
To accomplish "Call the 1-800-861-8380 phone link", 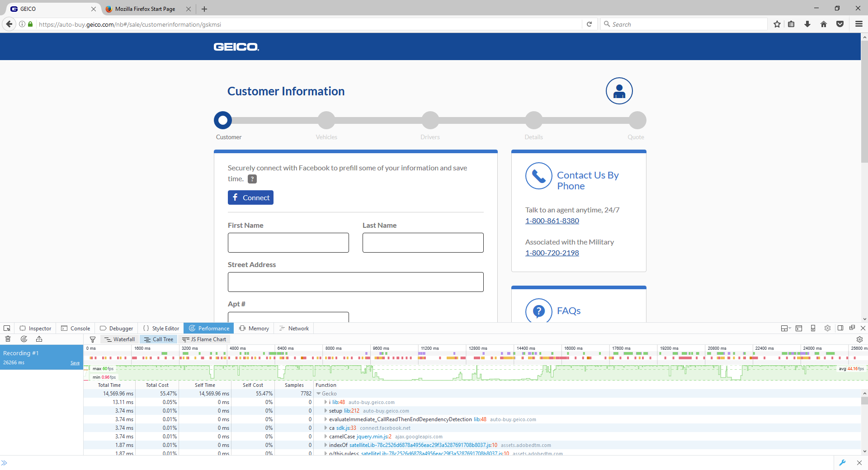I will point(552,221).
